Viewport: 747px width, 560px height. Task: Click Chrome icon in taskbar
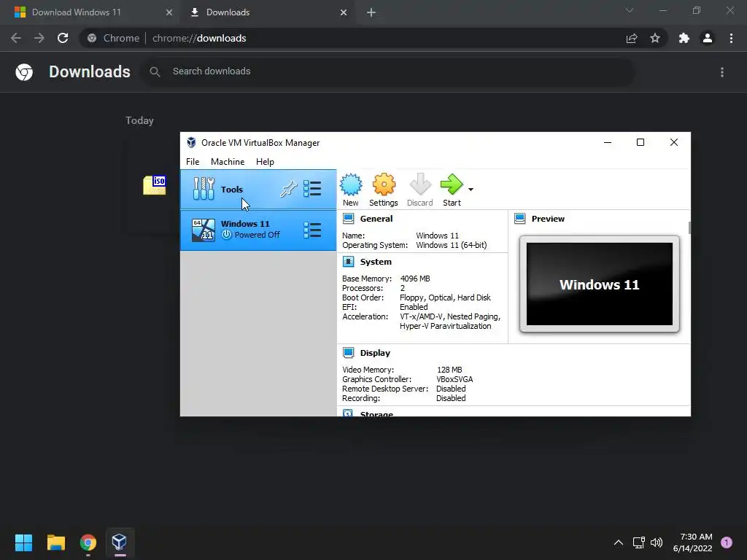tap(88, 542)
